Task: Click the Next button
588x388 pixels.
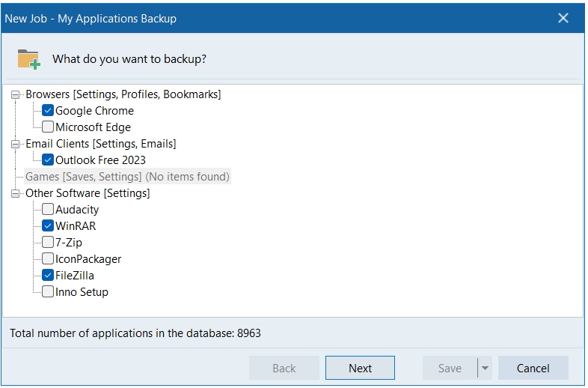Action: tap(360, 368)
